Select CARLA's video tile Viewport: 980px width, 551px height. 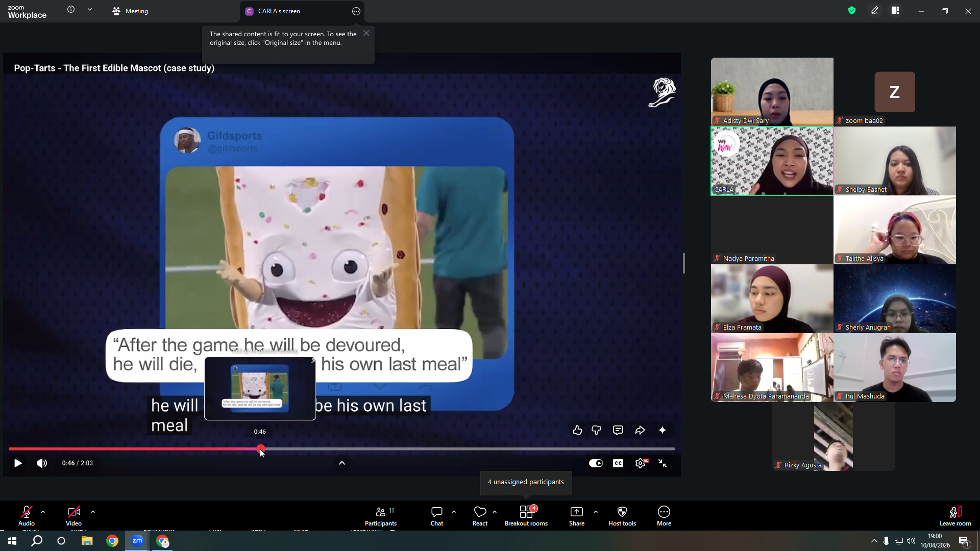coord(772,161)
